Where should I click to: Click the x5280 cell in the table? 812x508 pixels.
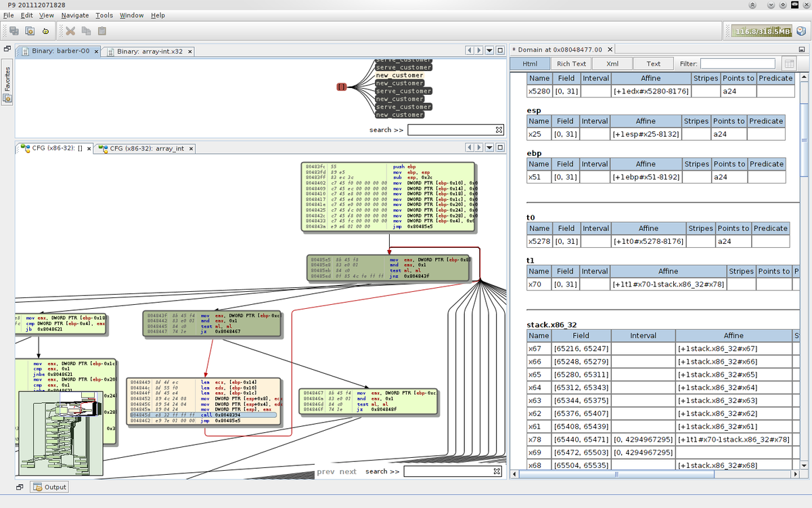coord(539,91)
